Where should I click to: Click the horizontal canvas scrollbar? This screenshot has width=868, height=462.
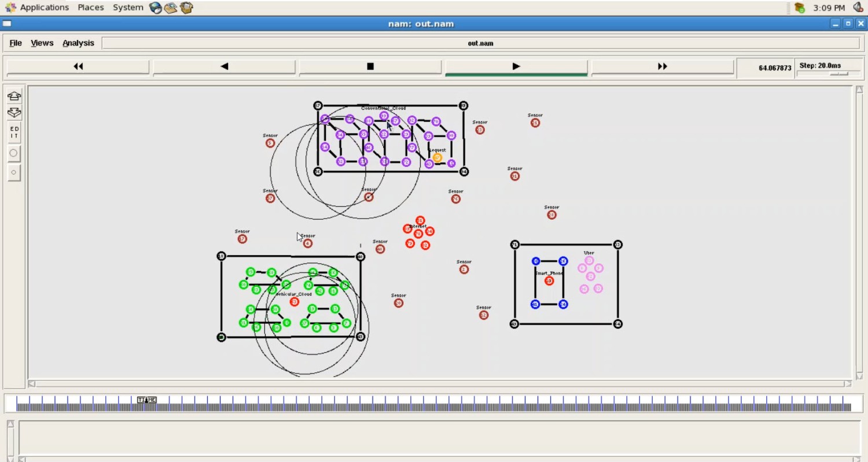coord(405,383)
